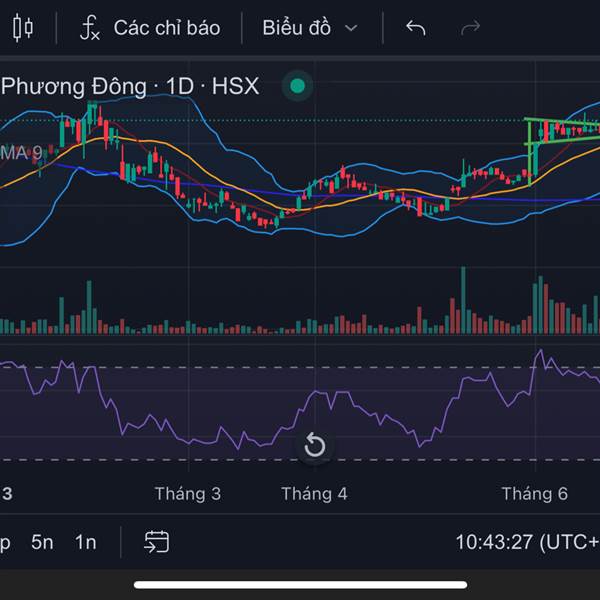Viewport: 600px width, 600px height.
Task: Select the MA 9 indicator label
Action: coord(21,153)
